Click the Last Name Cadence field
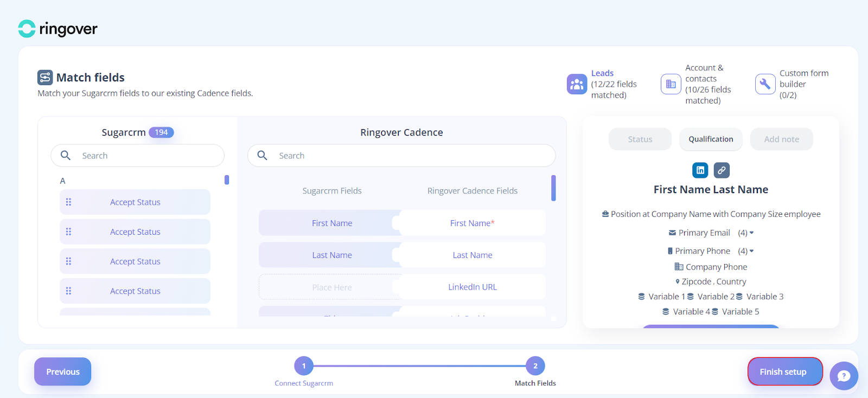Screen dimensions: 868x398 click(473, 255)
